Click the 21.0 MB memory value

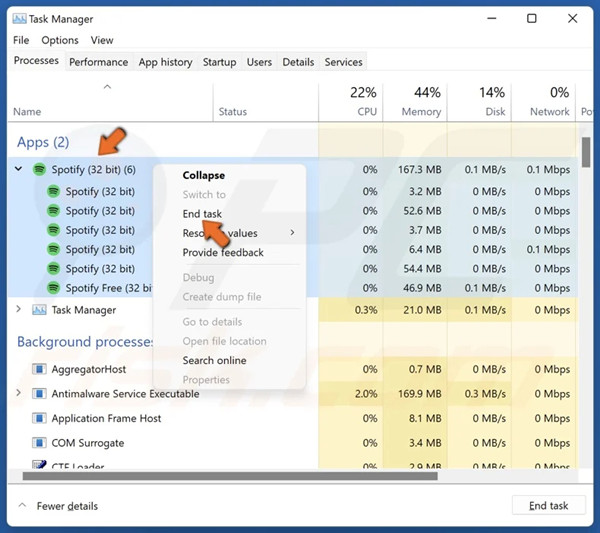[x=422, y=310]
